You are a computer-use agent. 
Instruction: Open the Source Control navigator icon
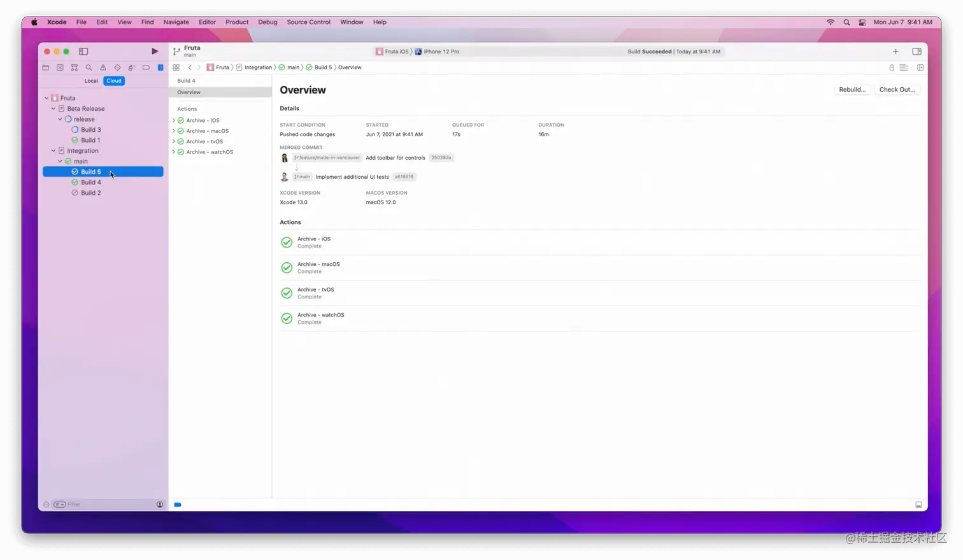pos(60,67)
